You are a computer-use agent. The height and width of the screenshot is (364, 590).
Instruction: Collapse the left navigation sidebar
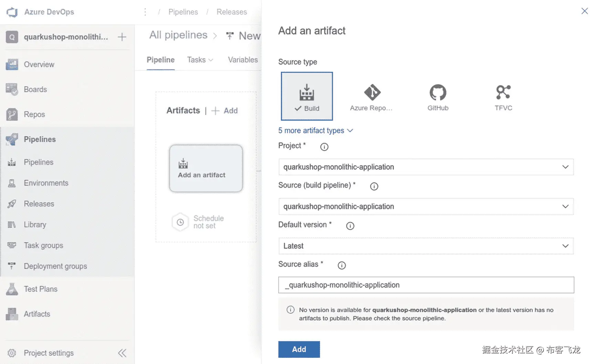(x=122, y=353)
